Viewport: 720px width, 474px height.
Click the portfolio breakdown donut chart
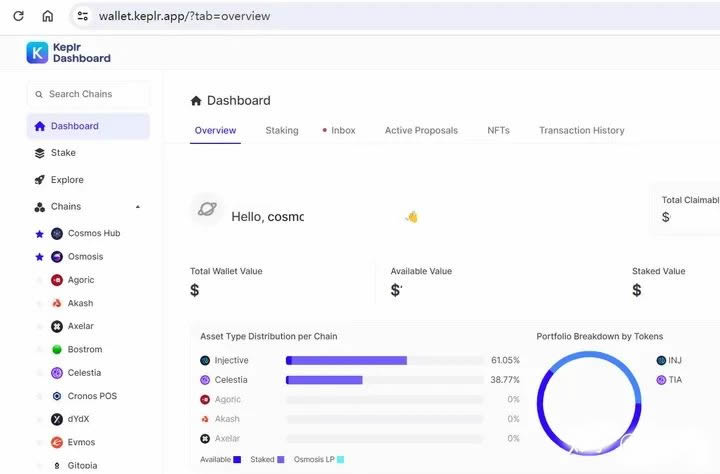pyautogui.click(x=589, y=403)
